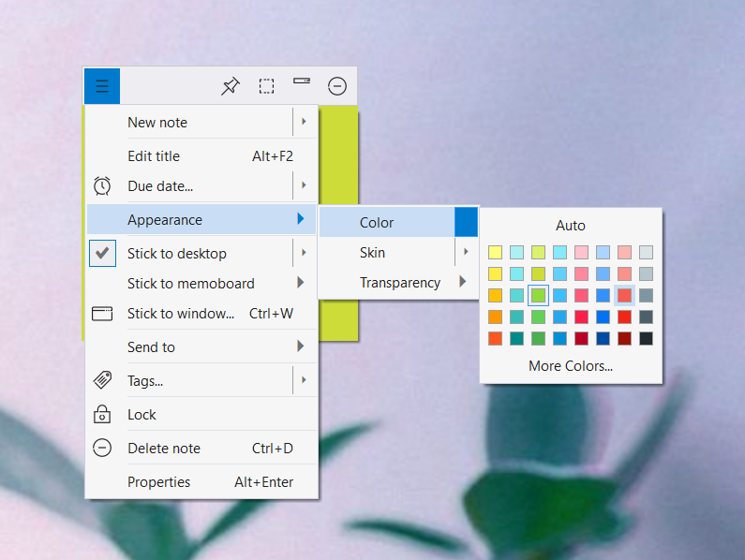745x560 pixels.
Task: Click the alarm clock Due date icon
Action: pyautogui.click(x=102, y=185)
